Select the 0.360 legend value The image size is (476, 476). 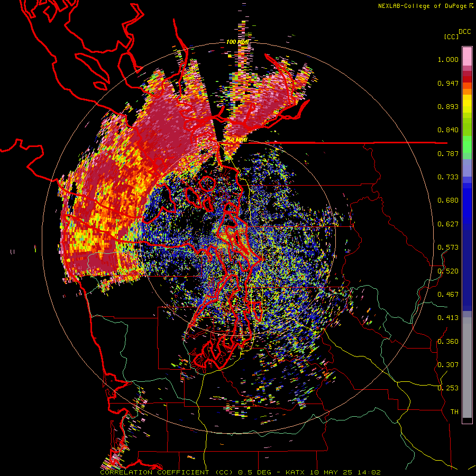coord(448,342)
